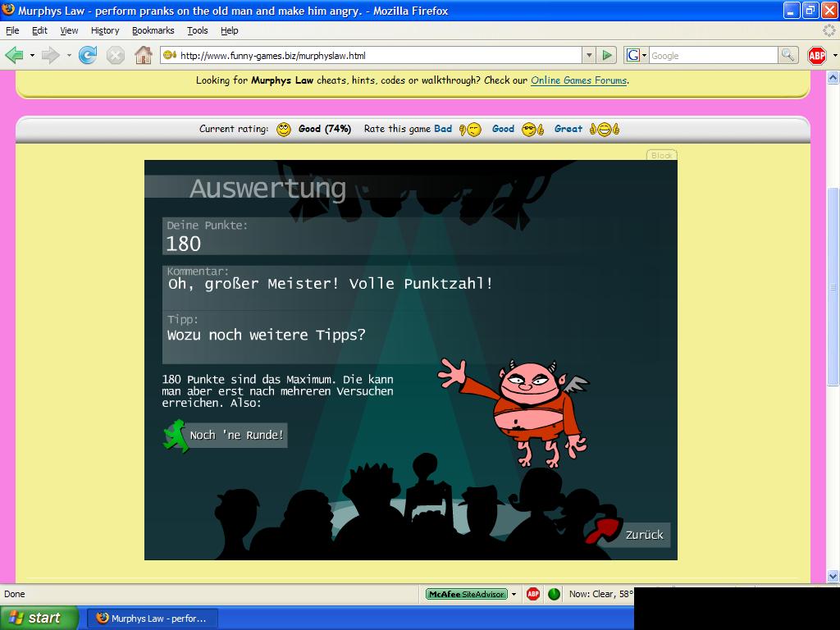Click the Home icon in toolbar
Screen dimensions: 840x630
(143, 56)
